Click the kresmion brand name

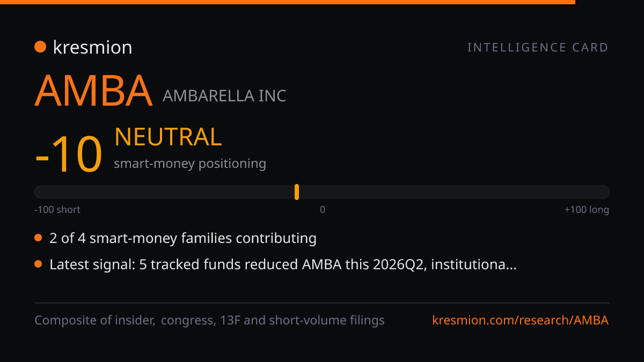coord(92,47)
